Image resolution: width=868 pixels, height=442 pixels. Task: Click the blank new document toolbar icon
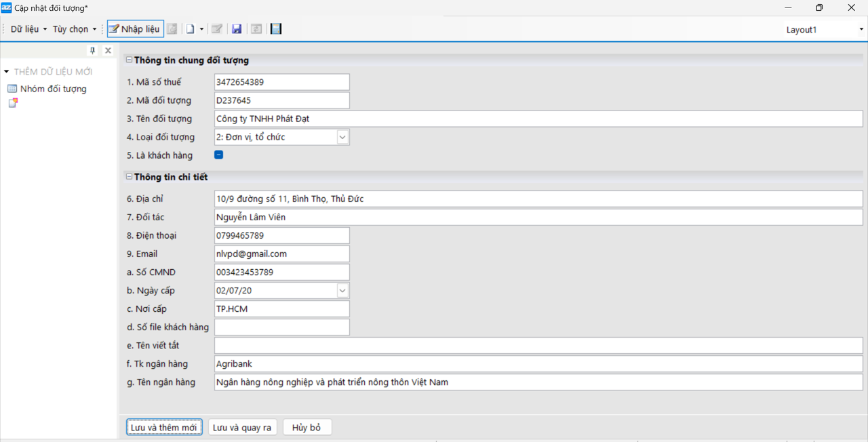[x=191, y=29]
